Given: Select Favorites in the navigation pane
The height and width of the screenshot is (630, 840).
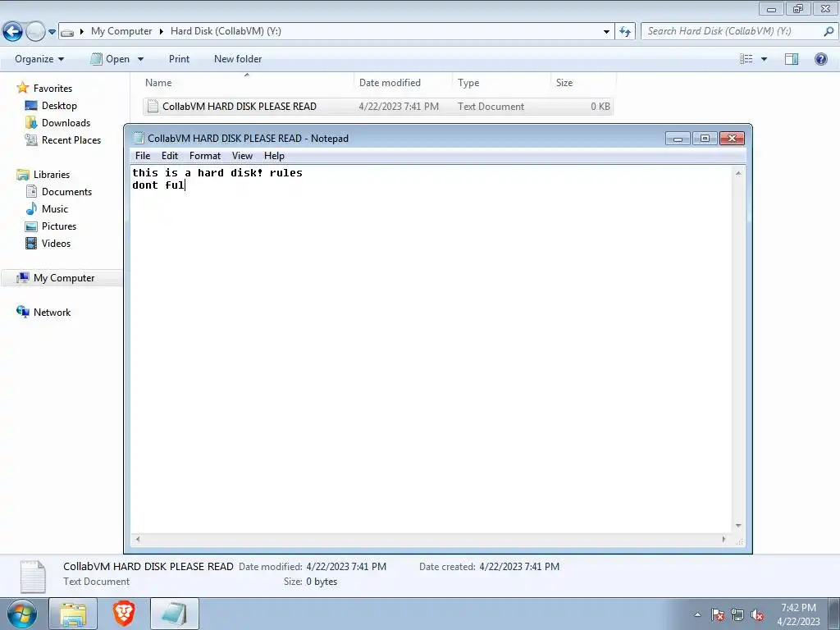Looking at the screenshot, I should click(x=52, y=89).
